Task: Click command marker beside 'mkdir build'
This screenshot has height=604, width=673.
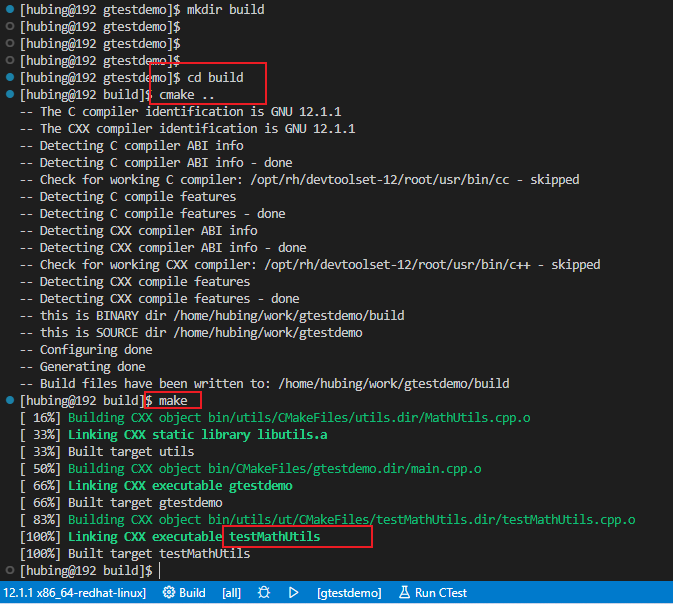Action: [10, 9]
